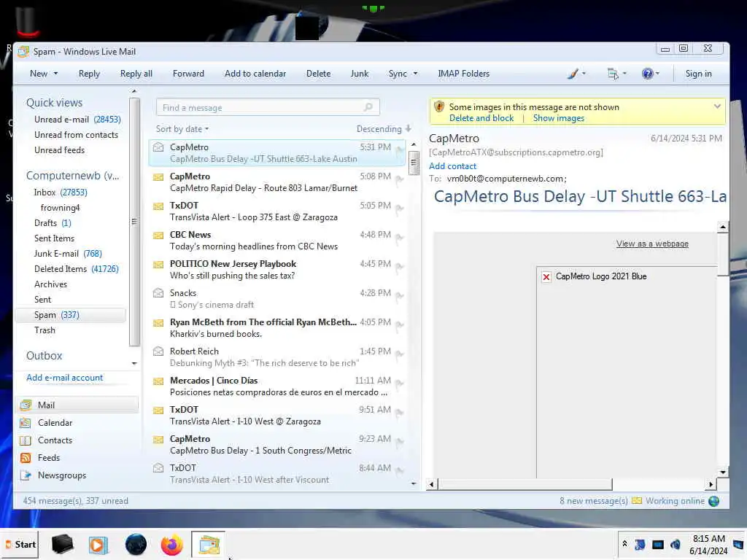Image resolution: width=747 pixels, height=560 pixels.
Task: Open the Unread e-mail quick view
Action: pos(77,120)
